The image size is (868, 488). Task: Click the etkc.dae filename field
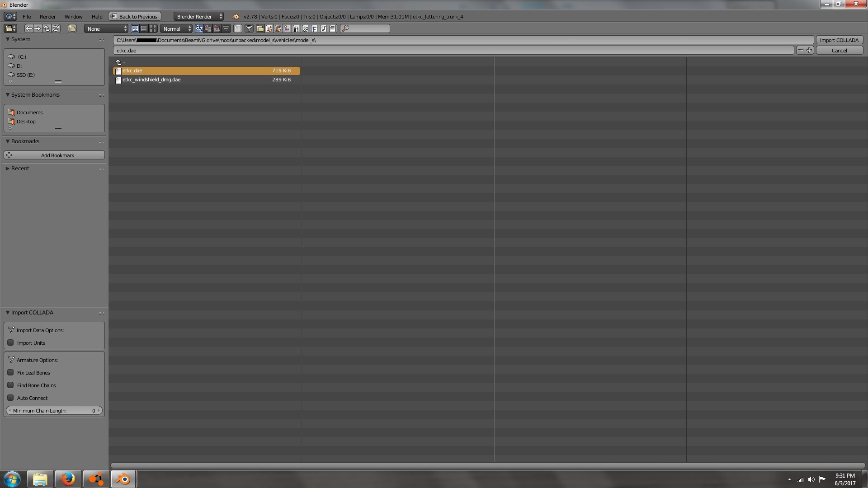point(453,50)
